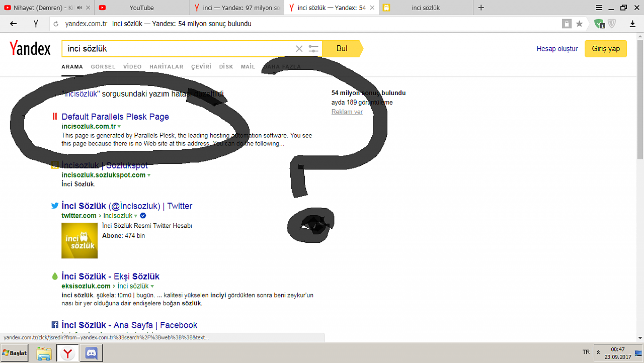Expand dropdown arrow beside incisozluk.com.tr
The height and width of the screenshot is (363, 644).
pos(119,127)
